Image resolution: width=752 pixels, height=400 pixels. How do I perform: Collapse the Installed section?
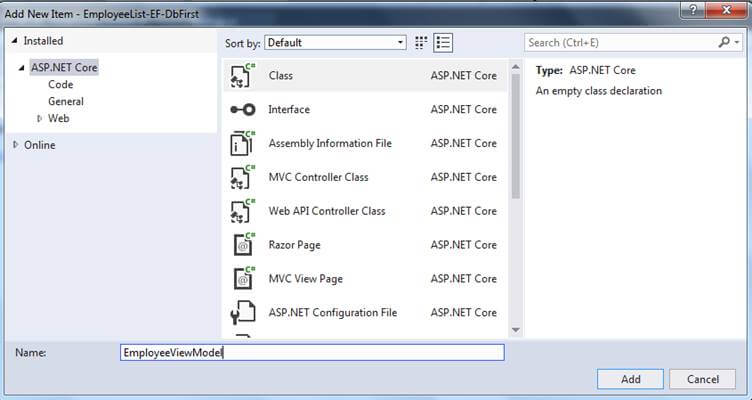14,41
